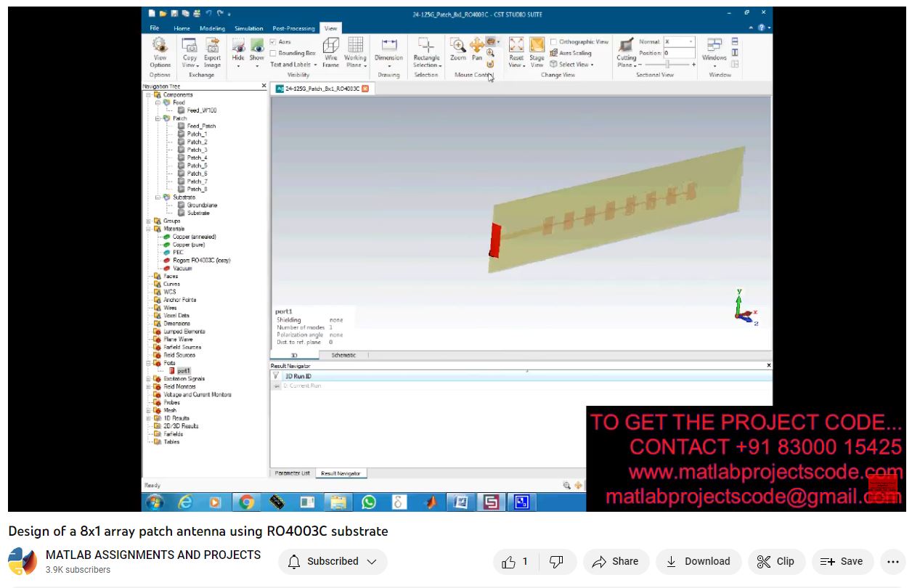The image size is (912, 588).
Task: Click the Share button
Action: 615,561
